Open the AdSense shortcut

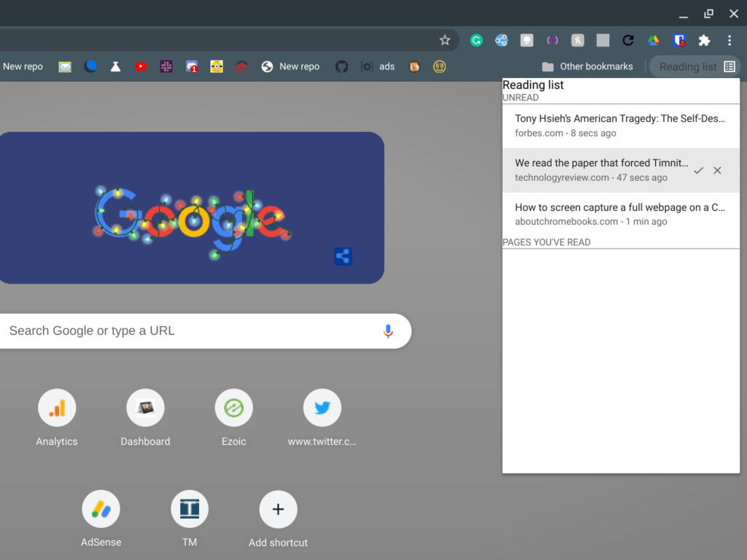coord(101,518)
